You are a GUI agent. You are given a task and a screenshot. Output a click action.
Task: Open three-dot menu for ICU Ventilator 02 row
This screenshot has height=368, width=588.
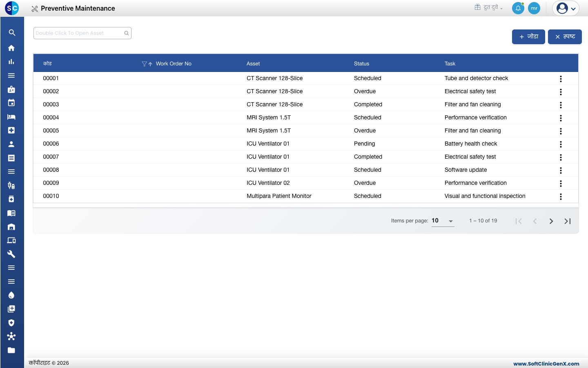(x=561, y=183)
